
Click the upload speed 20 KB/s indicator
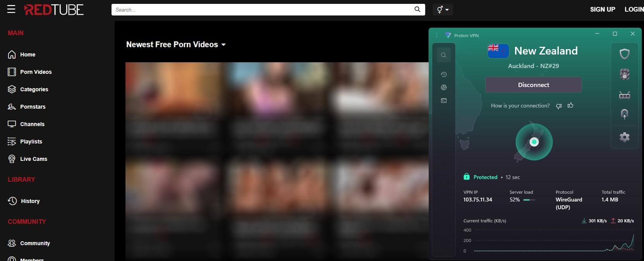pos(622,221)
